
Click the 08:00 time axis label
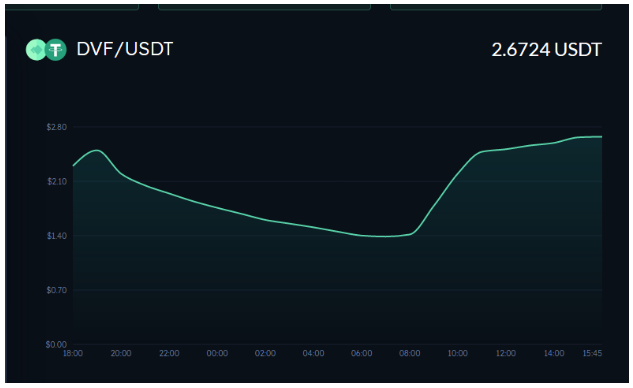point(409,353)
